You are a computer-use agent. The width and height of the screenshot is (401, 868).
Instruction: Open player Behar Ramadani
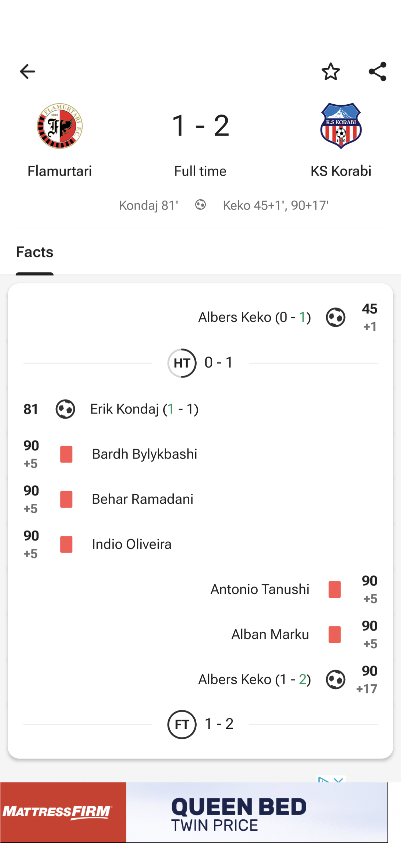(142, 499)
